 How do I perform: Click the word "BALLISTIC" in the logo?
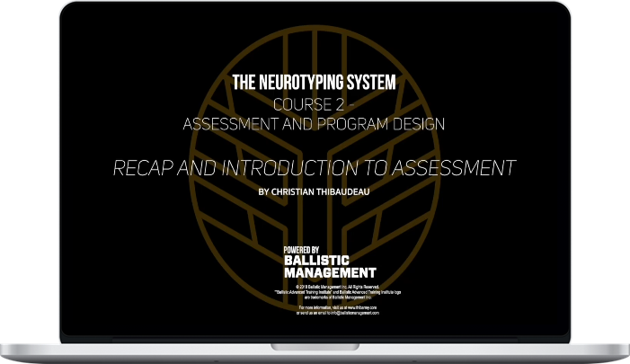[315, 261]
